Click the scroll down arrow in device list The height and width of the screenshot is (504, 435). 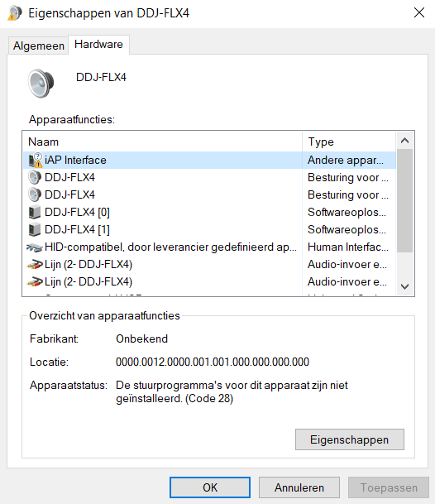404,286
